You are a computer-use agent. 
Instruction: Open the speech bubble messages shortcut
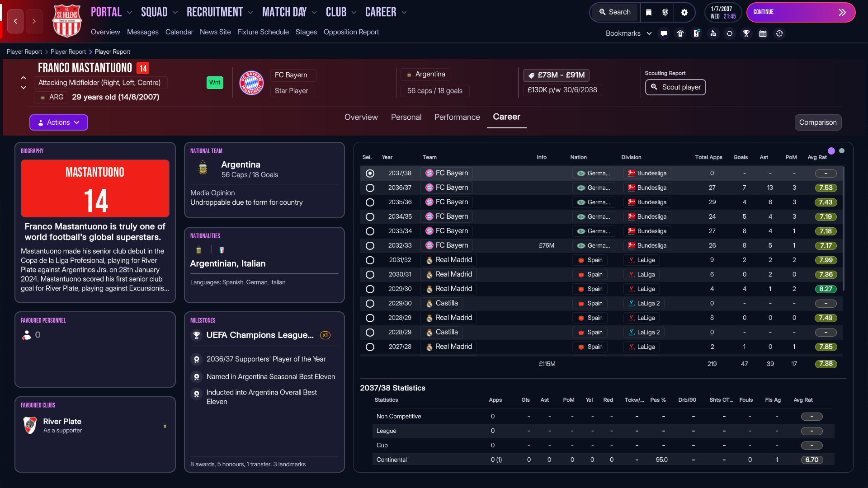click(664, 33)
